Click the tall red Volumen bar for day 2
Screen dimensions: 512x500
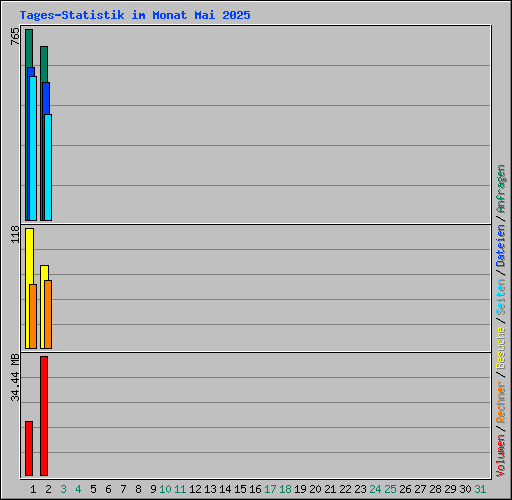(x=44, y=416)
